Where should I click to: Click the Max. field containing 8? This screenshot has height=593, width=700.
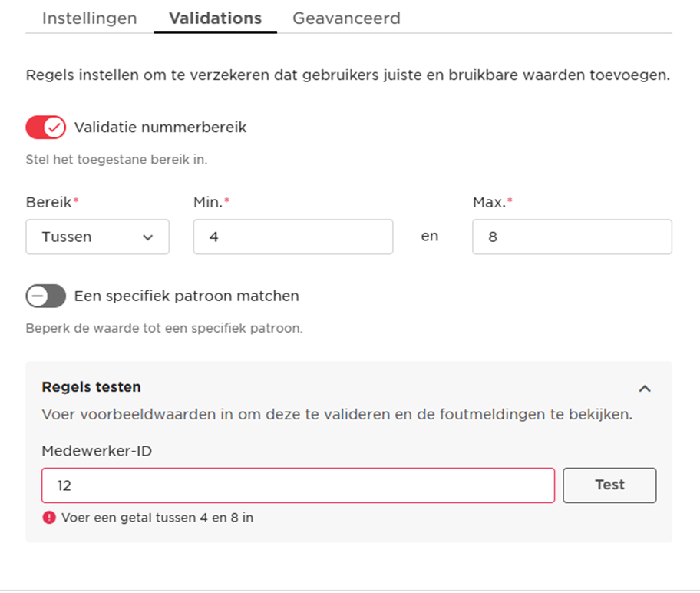click(571, 237)
